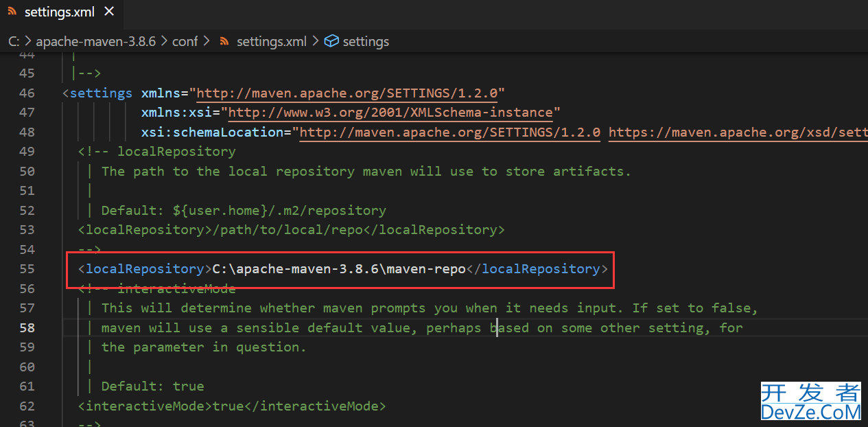Click 'This will determine whether maven' comment
Screen dimensions: 868x427
pos(430,308)
